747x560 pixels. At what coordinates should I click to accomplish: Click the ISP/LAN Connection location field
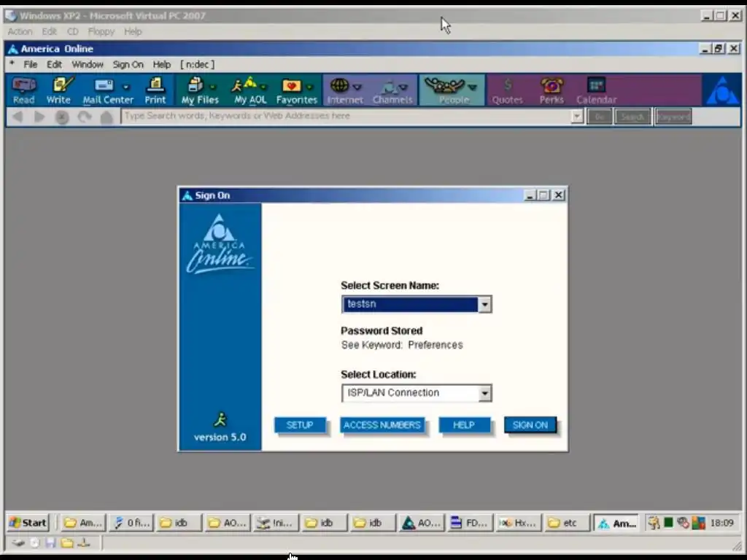410,393
